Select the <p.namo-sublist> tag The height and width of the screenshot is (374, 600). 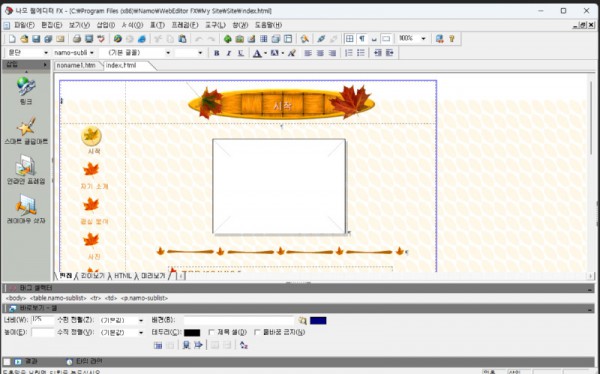pos(144,298)
